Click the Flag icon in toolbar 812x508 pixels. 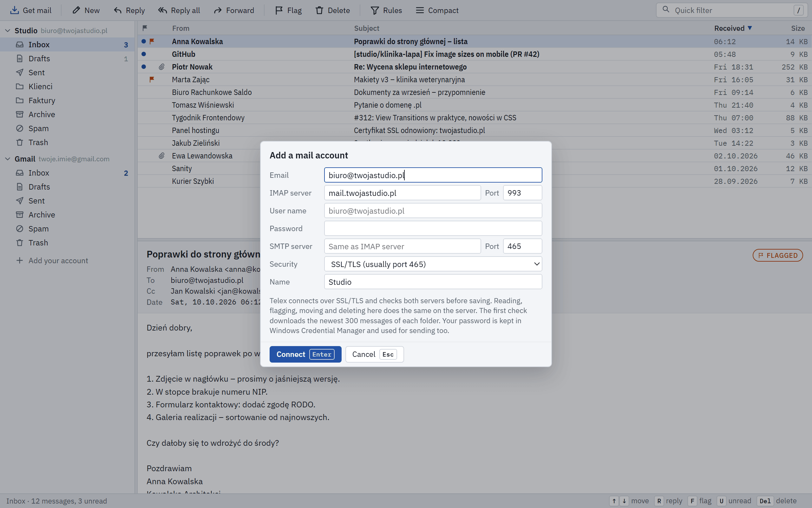pyautogui.click(x=279, y=10)
